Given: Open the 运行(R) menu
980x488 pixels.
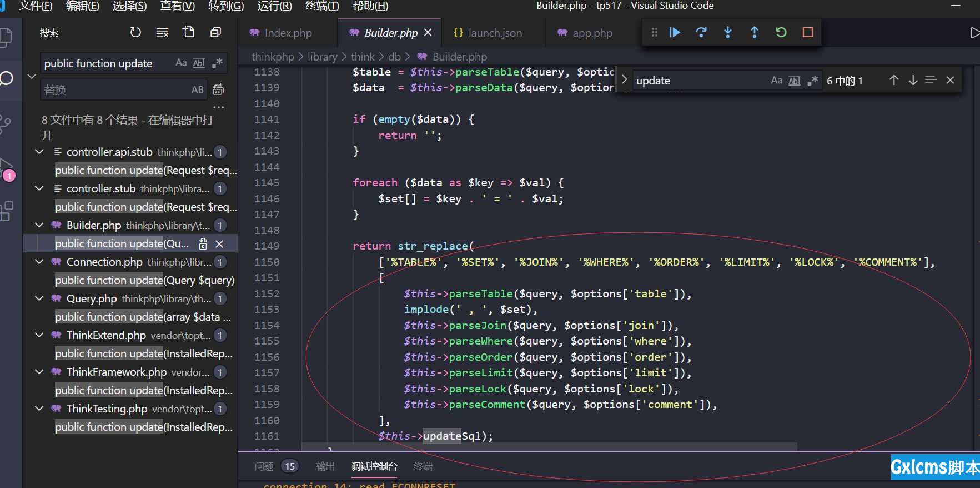Looking at the screenshot, I should [x=274, y=6].
